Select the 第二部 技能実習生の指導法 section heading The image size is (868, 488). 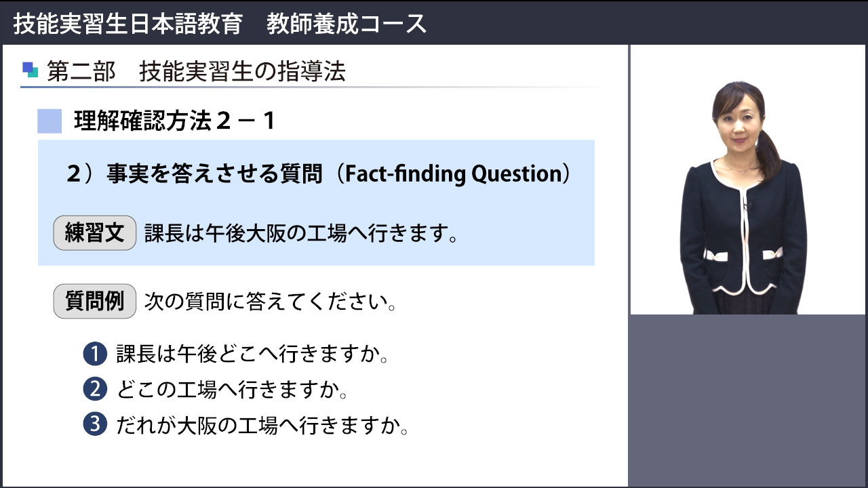tap(196, 72)
